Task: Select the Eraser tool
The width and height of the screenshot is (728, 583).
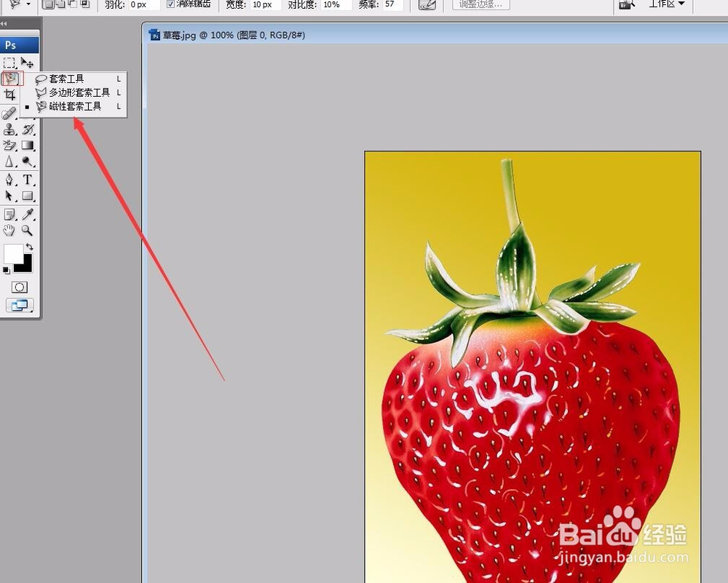Action: (9, 146)
